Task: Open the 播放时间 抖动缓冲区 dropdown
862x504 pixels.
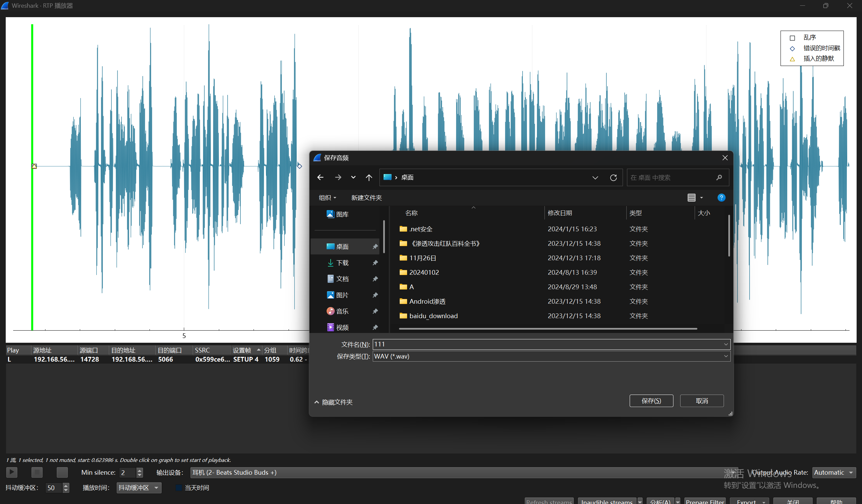Action: click(138, 488)
